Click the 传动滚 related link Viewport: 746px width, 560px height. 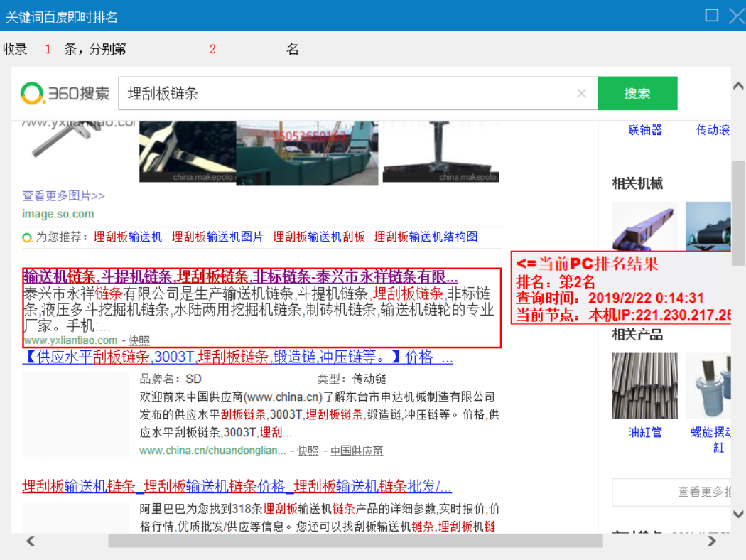713,130
